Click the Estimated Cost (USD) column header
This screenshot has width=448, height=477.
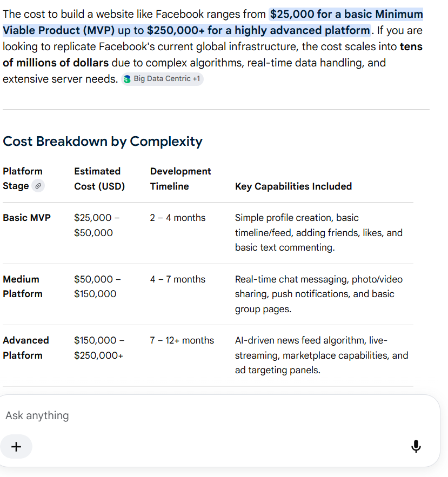(x=99, y=179)
